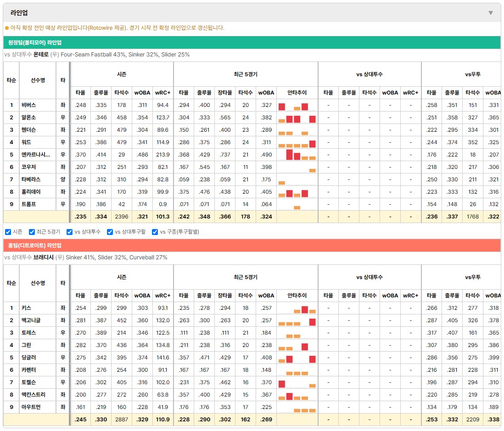Viewport: 504px width, 431px height.
Task: Click the 홈팀(디트로이트) 라인업 header bar
Action: pos(252,245)
